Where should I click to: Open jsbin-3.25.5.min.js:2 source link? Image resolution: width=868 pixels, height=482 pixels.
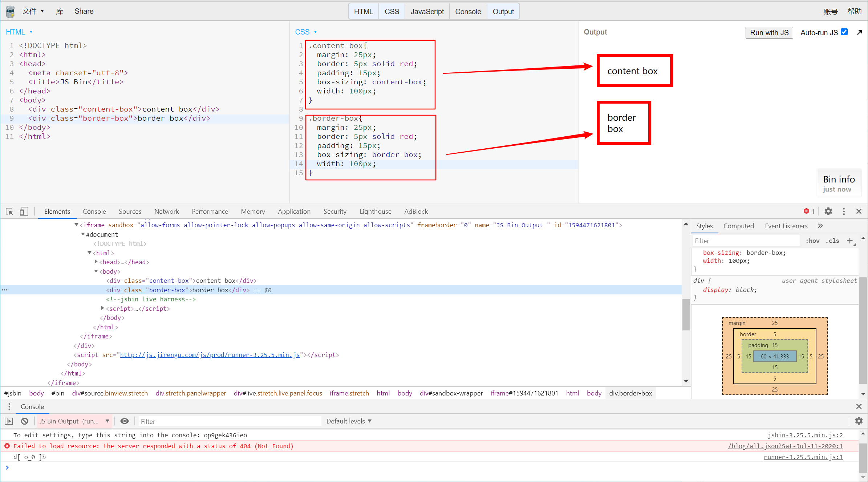pyautogui.click(x=805, y=435)
